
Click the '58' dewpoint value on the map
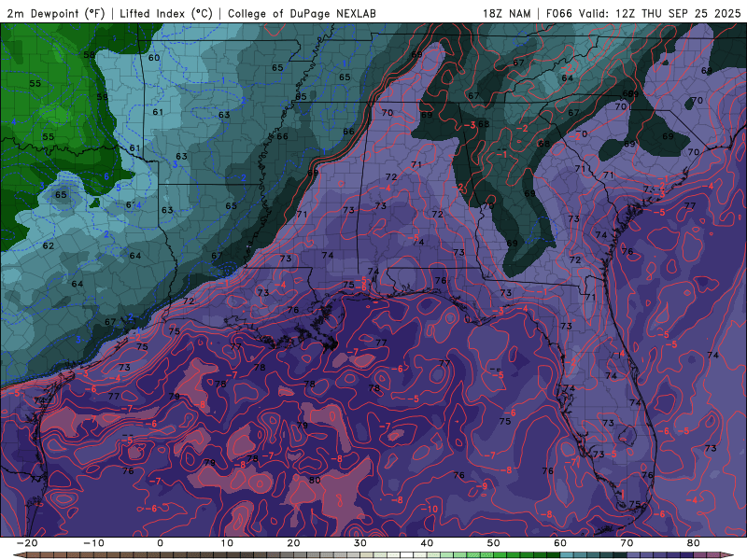coord(89,55)
